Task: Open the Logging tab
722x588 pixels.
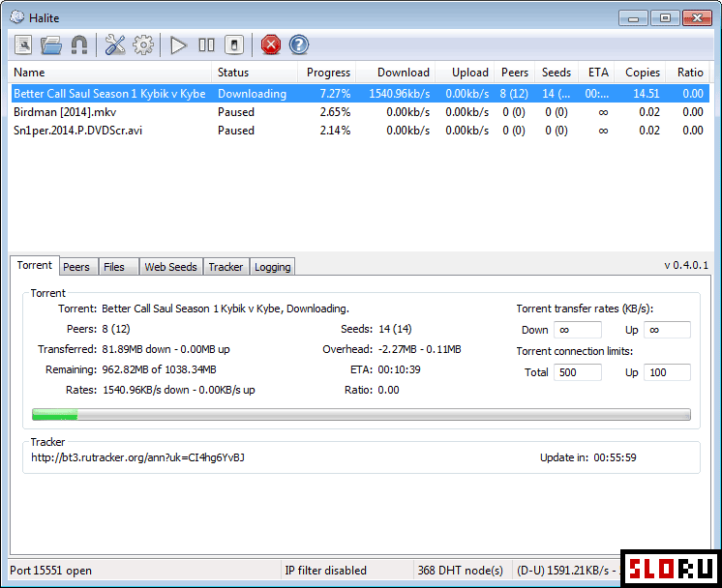Action: [x=273, y=267]
